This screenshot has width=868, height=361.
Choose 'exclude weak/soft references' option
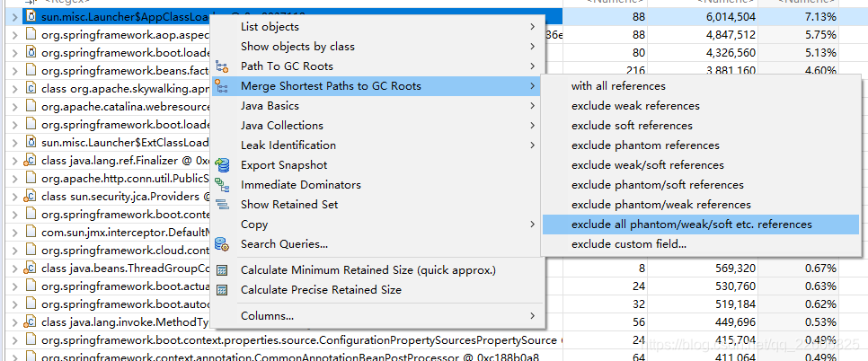point(701,165)
